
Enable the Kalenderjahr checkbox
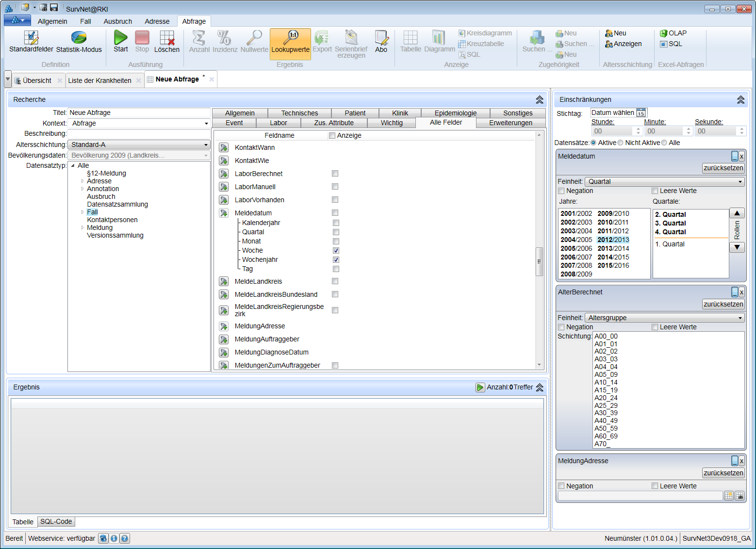(336, 223)
